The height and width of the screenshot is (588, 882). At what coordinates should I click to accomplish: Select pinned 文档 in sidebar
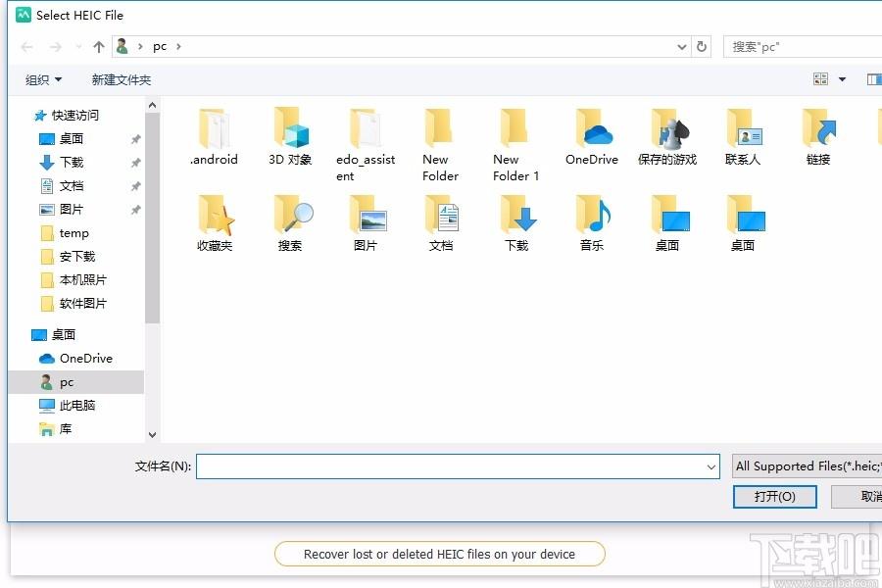[x=72, y=186]
